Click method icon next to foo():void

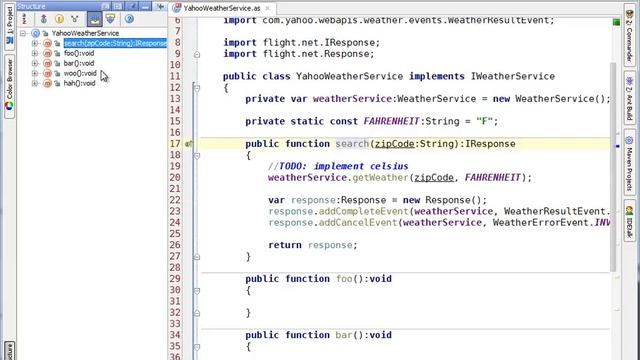pyautogui.click(x=47, y=53)
